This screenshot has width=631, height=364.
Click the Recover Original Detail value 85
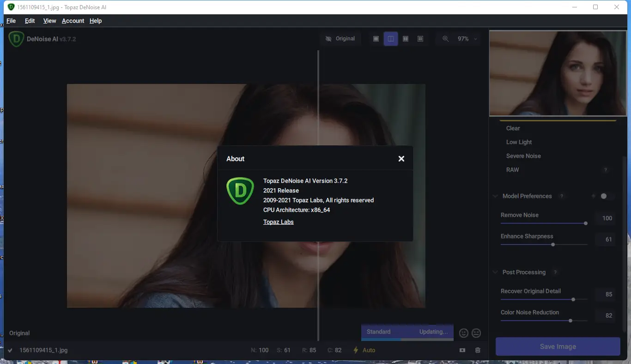pyautogui.click(x=605, y=294)
